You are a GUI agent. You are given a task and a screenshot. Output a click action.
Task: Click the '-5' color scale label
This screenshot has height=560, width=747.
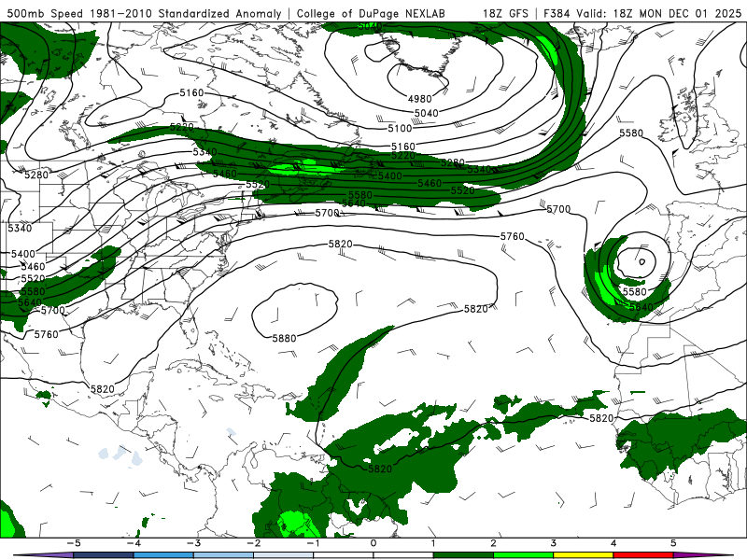click(x=74, y=543)
